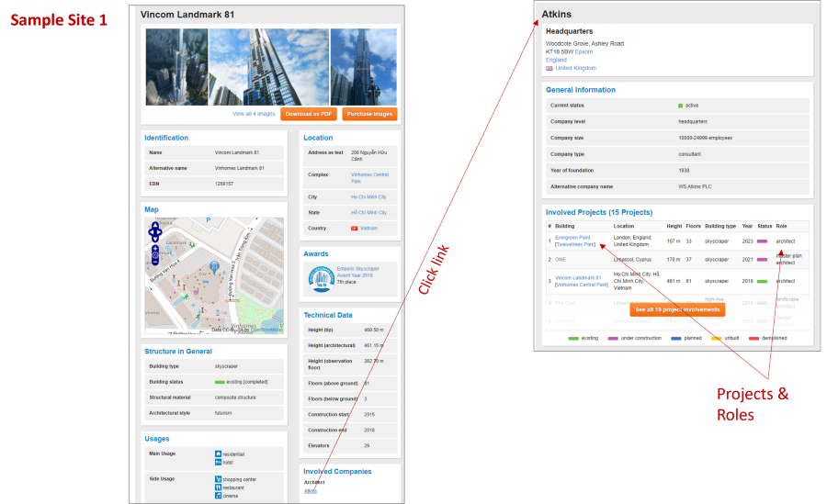
Task: Click the ONE row purple status swatch
Action: [762, 260]
